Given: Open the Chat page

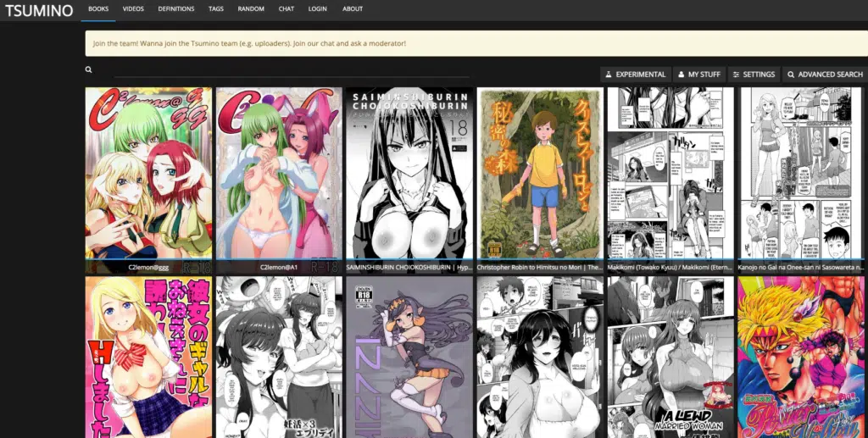Looking at the screenshot, I should (x=287, y=8).
